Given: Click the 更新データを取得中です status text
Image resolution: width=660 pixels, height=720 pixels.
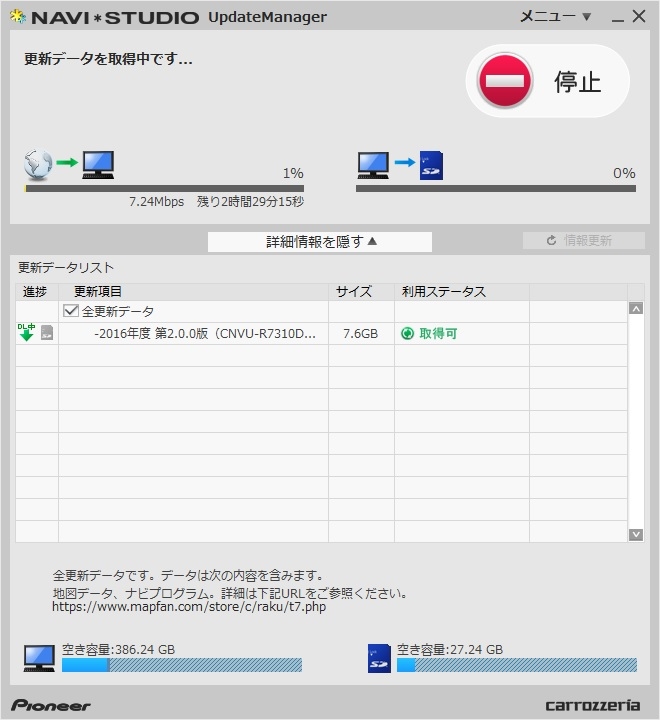Looking at the screenshot, I should [108, 59].
